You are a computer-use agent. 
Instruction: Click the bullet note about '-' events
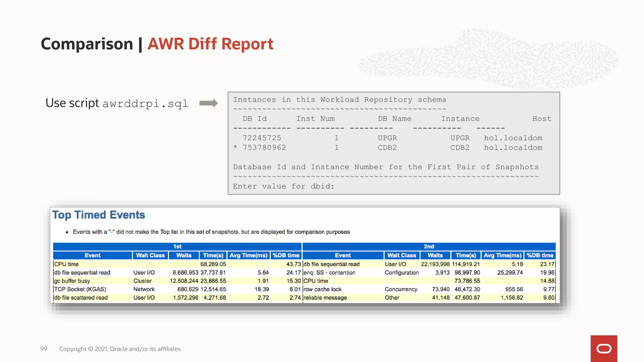[x=211, y=232]
